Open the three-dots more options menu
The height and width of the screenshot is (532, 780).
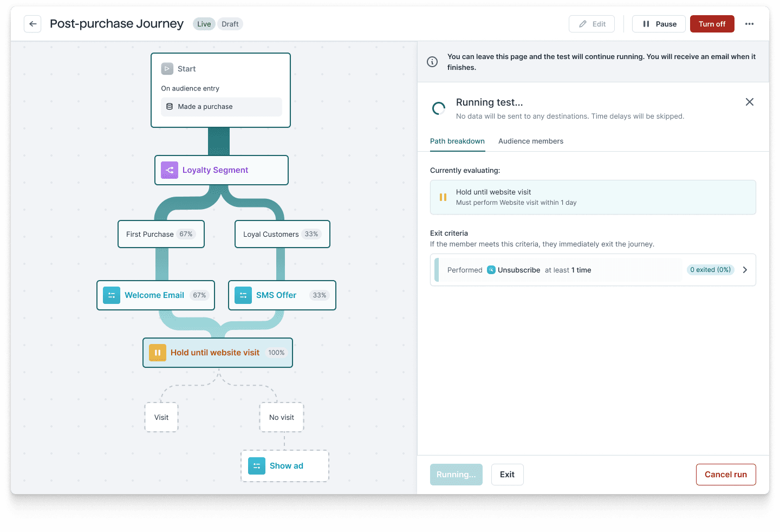pos(749,24)
